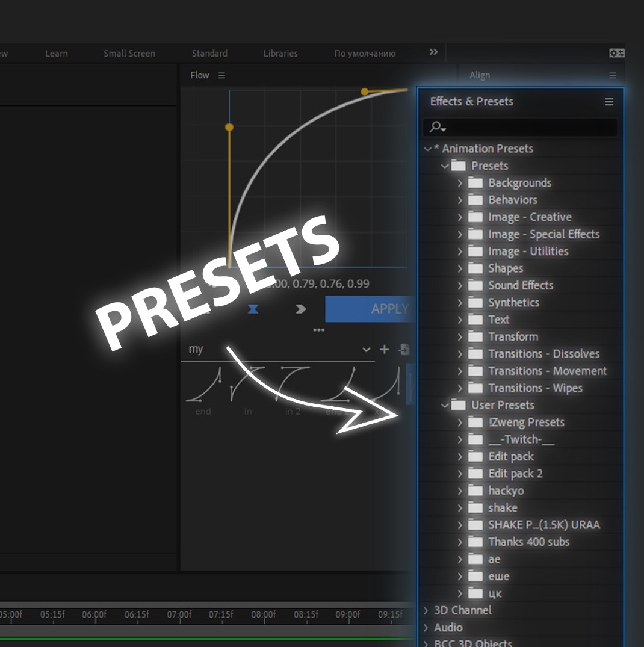Click the import presets file icon

[404, 350]
